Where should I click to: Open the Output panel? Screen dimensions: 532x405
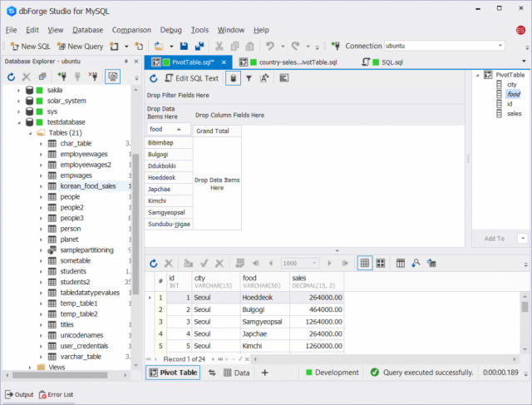click(19, 394)
